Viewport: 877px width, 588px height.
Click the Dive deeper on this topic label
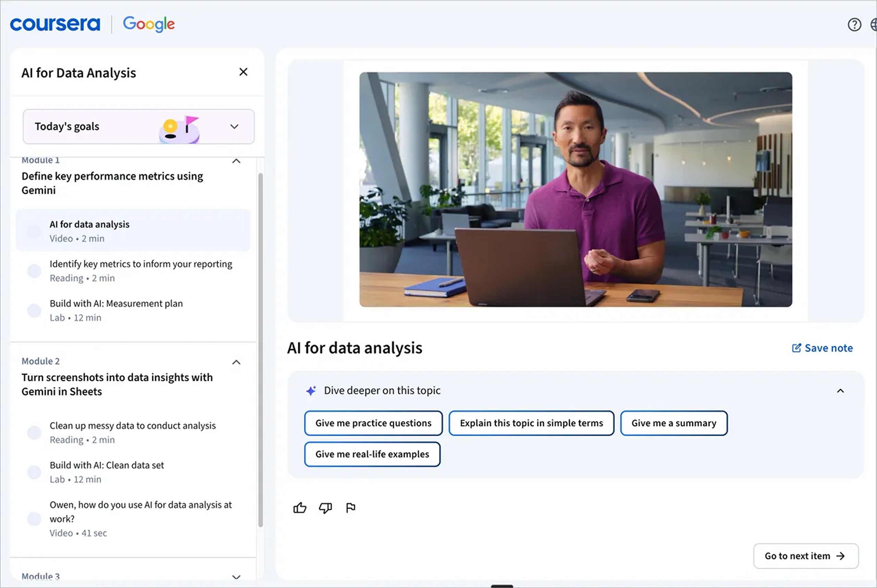point(382,391)
